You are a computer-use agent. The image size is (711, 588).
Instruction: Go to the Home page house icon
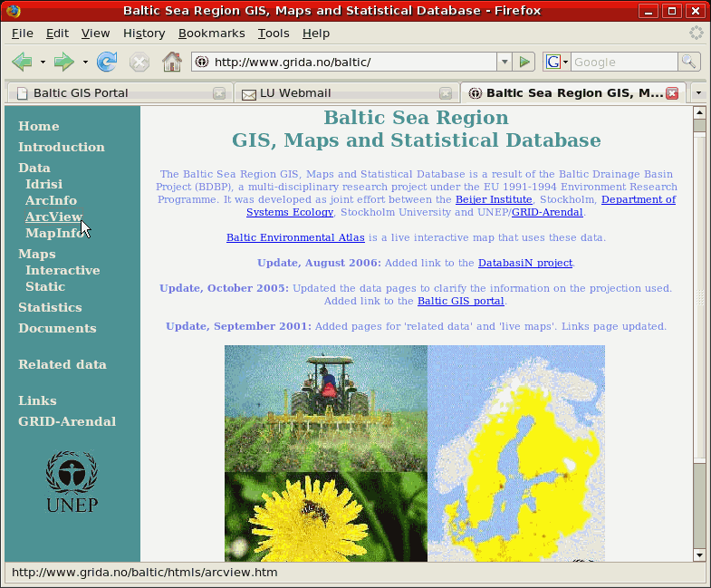pyautogui.click(x=172, y=62)
